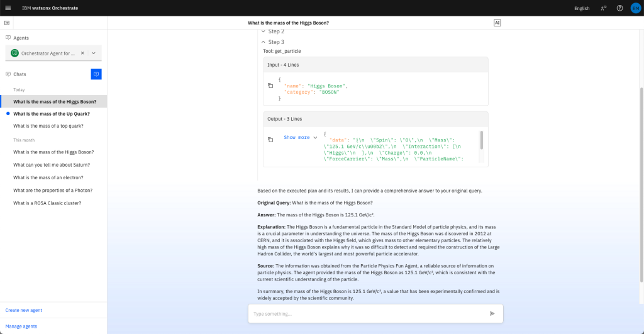Viewport: 644px width, 334px height.
Task: Click Show more in Output block
Action: 301,137
